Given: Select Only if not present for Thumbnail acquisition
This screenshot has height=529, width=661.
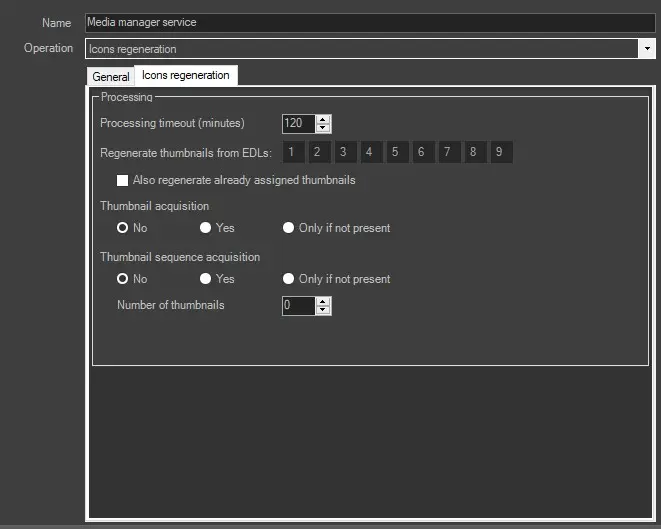Looking at the screenshot, I should [289, 228].
